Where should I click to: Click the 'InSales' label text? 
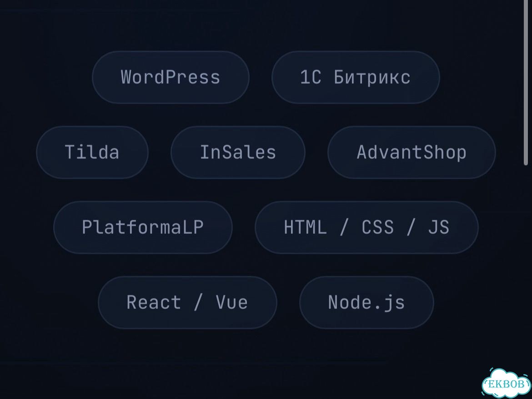pos(238,152)
